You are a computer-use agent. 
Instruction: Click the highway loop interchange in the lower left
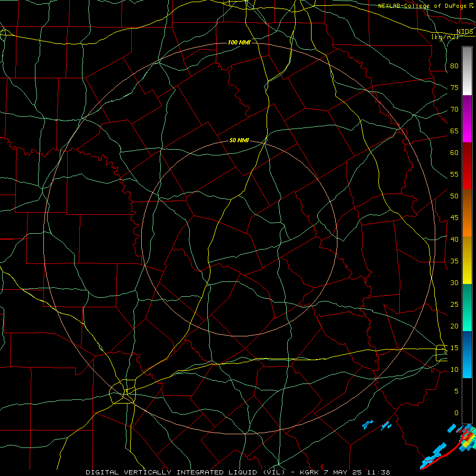[x=123, y=391]
